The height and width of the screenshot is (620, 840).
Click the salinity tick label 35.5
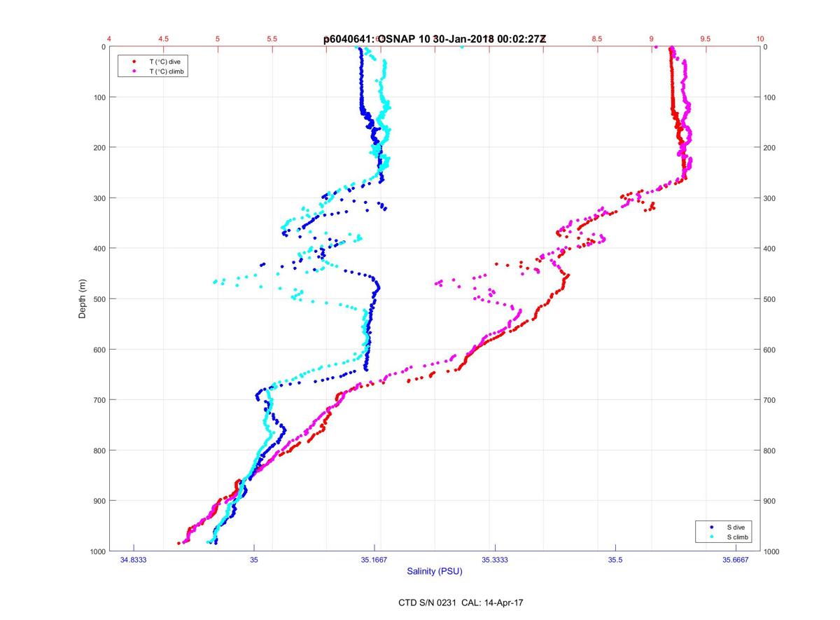615,560
